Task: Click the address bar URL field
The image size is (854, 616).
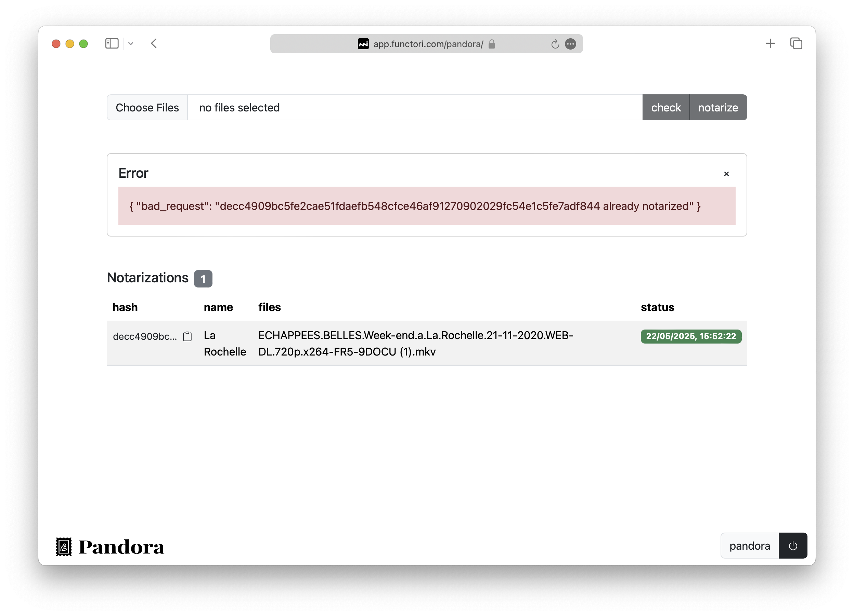Action: [x=428, y=44]
